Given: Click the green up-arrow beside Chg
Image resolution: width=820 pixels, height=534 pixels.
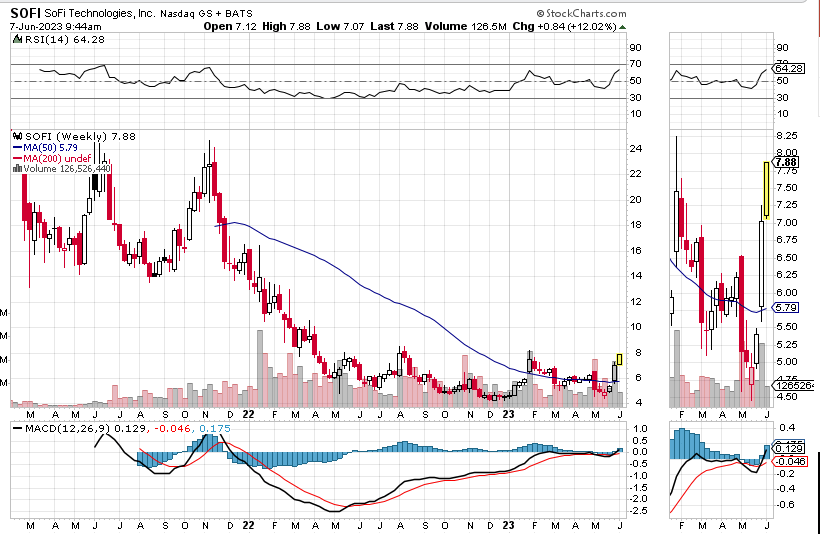Looking at the screenshot, I should (x=623, y=27).
